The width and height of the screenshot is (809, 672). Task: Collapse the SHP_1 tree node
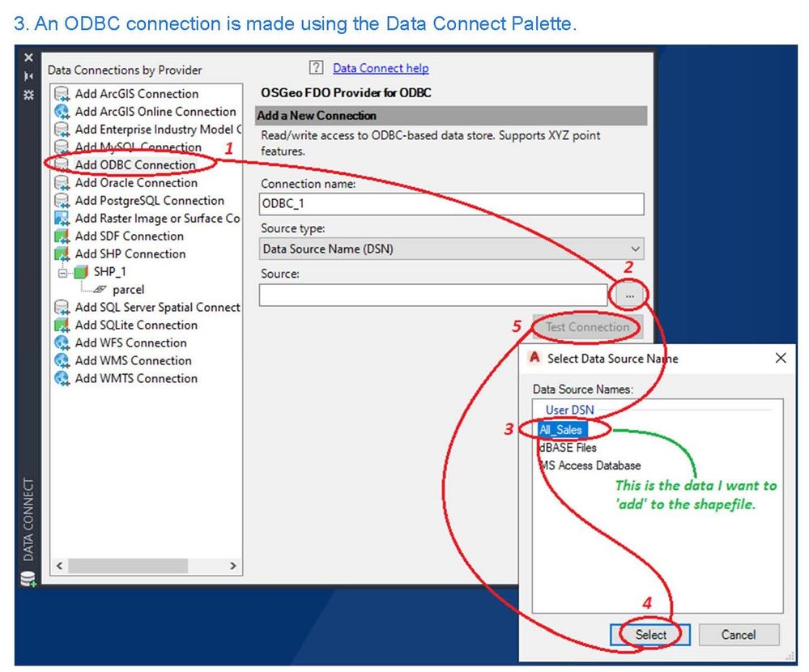point(62,272)
